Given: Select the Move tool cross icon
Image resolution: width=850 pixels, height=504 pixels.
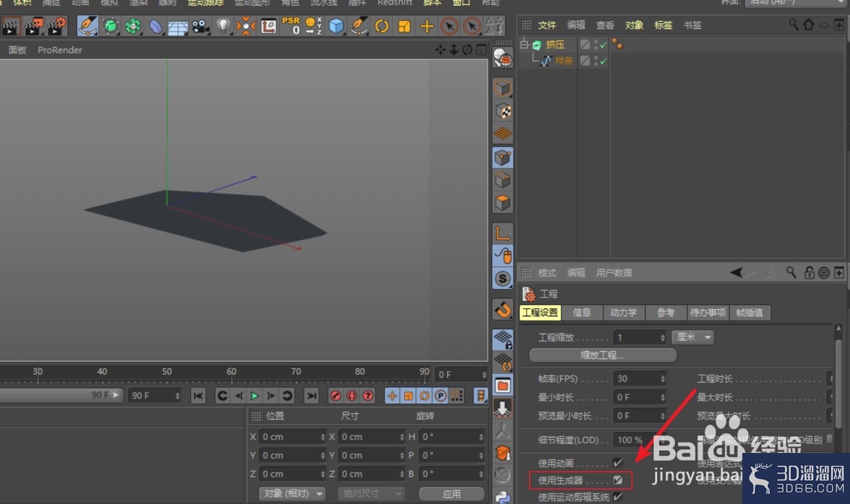Looking at the screenshot, I should click(x=426, y=26).
